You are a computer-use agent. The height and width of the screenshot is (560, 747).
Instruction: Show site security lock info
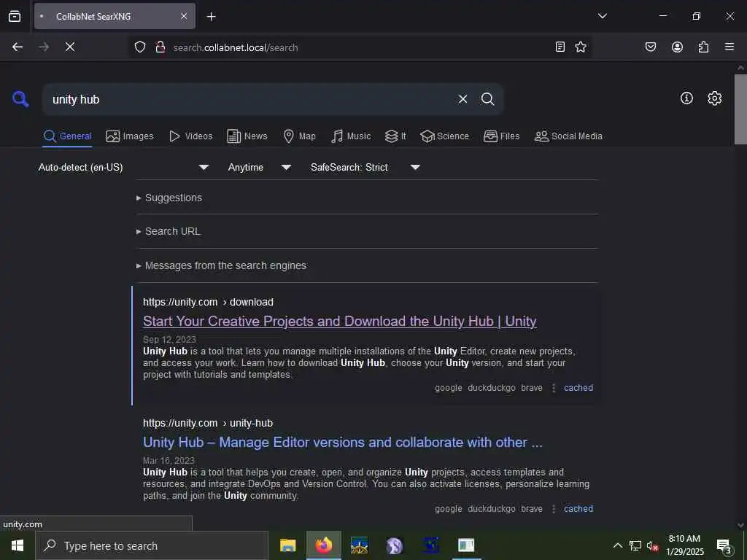tap(160, 47)
